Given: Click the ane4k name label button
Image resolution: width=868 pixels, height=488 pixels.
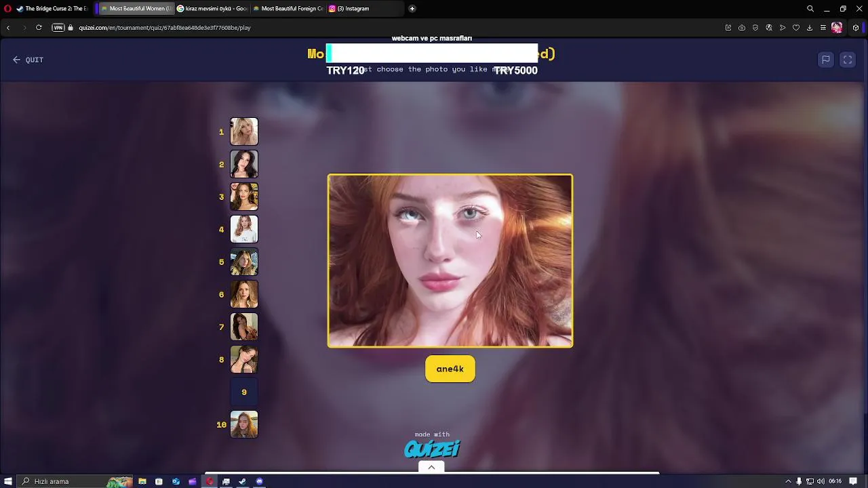Looking at the screenshot, I should 450,369.
